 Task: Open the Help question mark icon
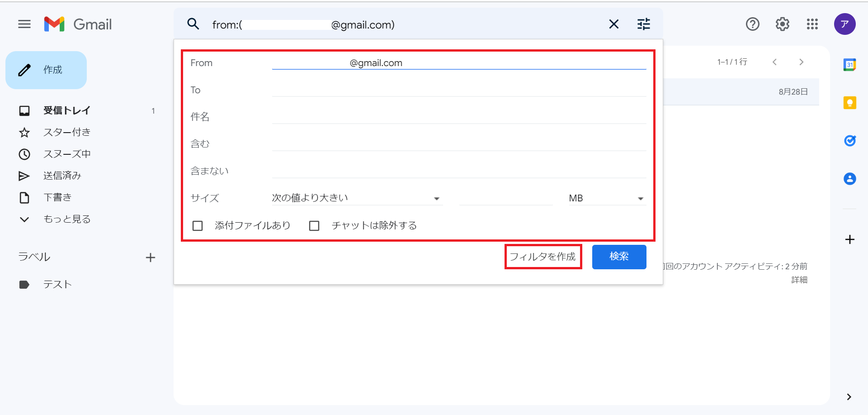[x=752, y=24]
